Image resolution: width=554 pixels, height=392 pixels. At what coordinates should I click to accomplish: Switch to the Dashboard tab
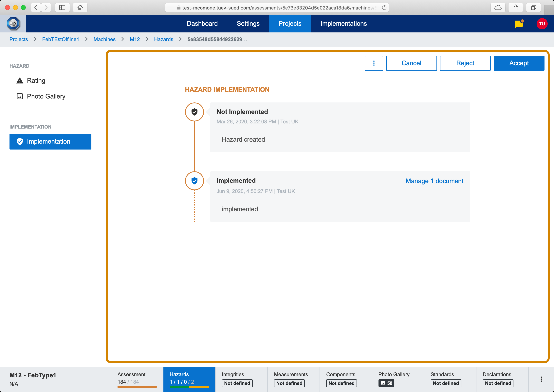click(x=202, y=24)
